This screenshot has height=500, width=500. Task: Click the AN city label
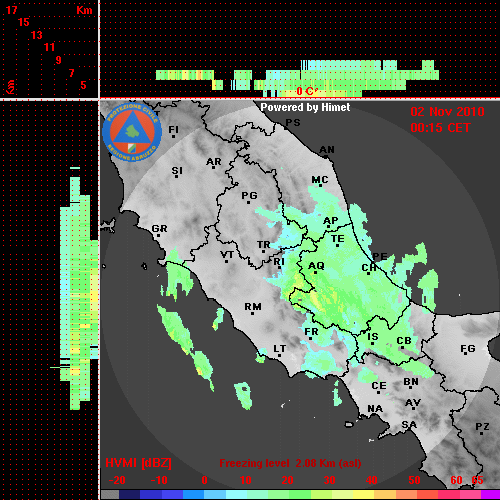(327, 150)
